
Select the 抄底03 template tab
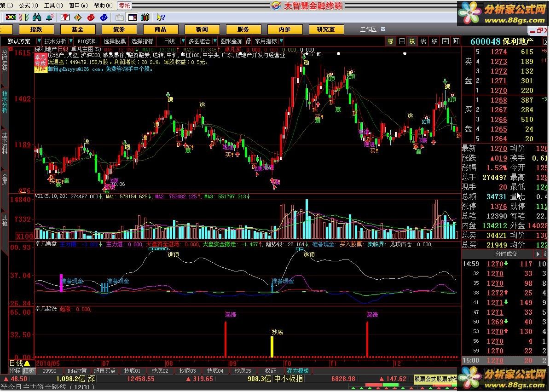point(188,370)
